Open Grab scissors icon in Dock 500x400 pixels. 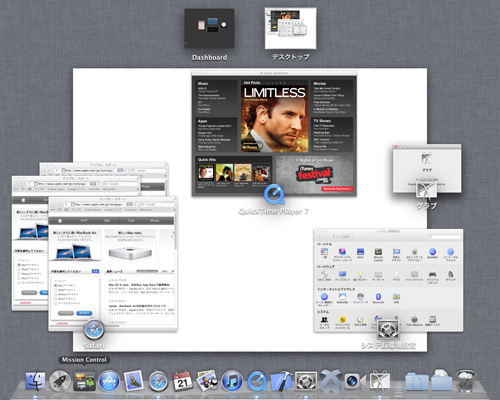coord(380,381)
